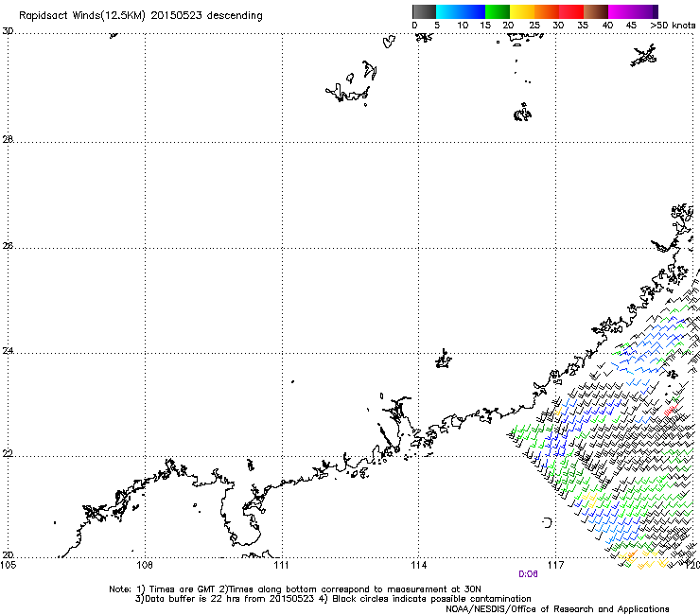700x615 pixels.
Task: Click the note line 'Times are GMT'
Action: click(x=183, y=589)
